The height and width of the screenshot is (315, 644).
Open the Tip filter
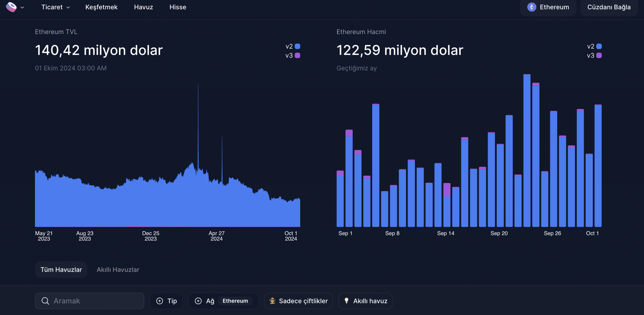(166, 301)
